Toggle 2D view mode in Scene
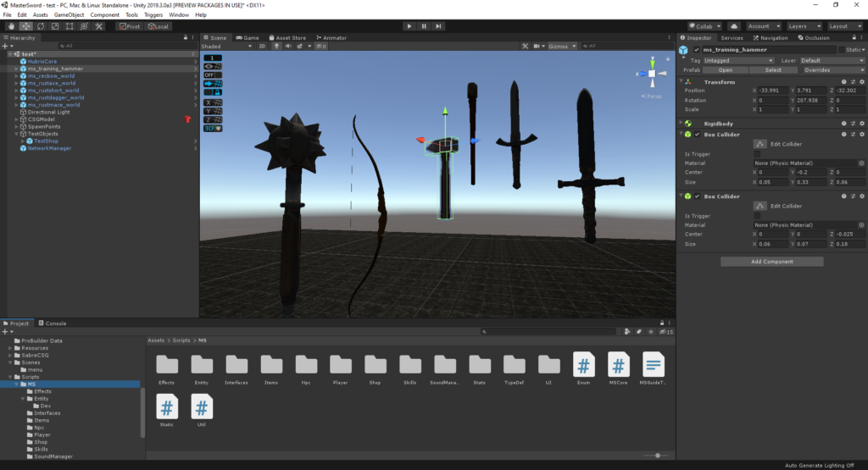Viewport: 868px width, 470px height. 263,46
